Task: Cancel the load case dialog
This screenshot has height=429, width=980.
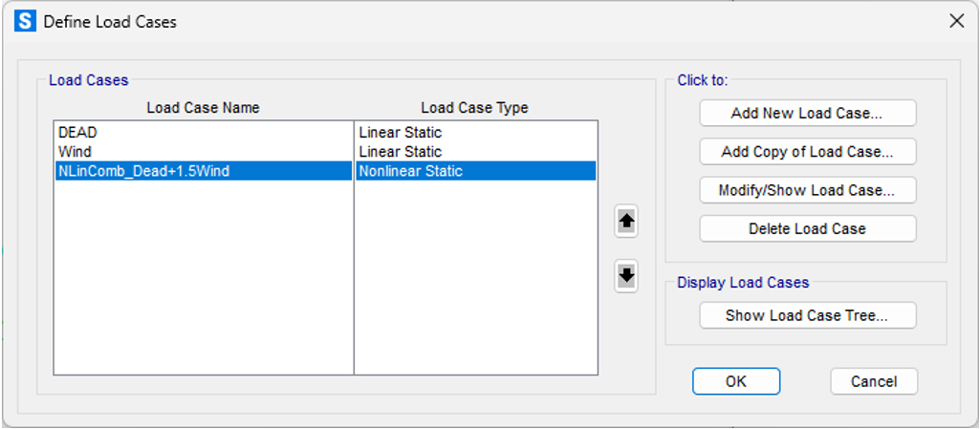Action: click(x=873, y=381)
